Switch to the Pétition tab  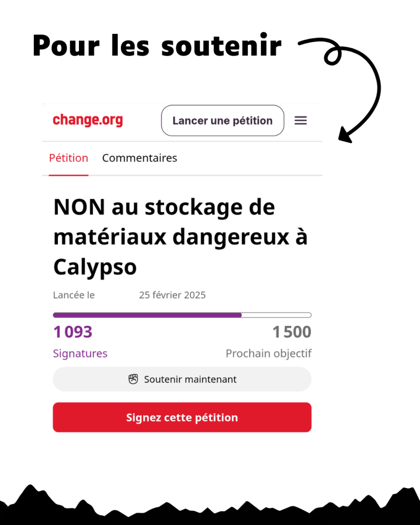point(69,158)
